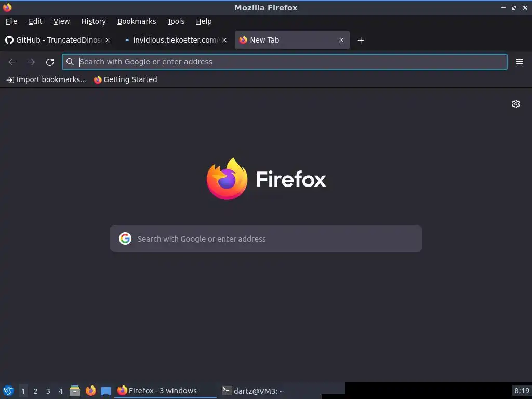Select Firefox - 3 windows taskbar entry
Screen dimensions: 532x399
pos(166,391)
